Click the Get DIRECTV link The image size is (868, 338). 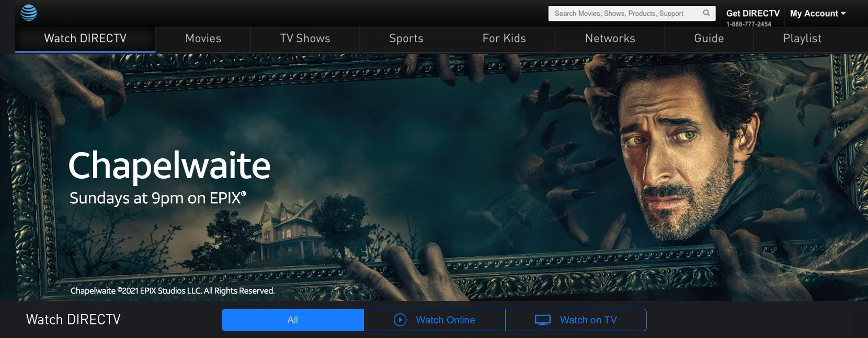(x=752, y=14)
